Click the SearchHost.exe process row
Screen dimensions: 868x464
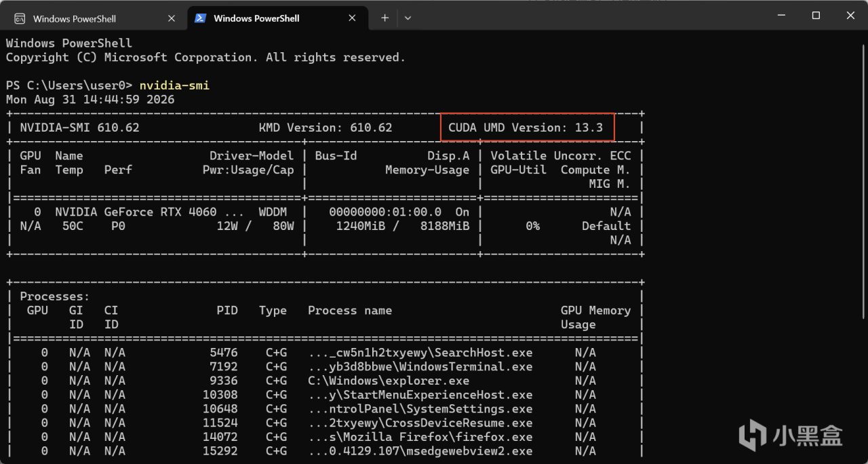click(x=324, y=353)
